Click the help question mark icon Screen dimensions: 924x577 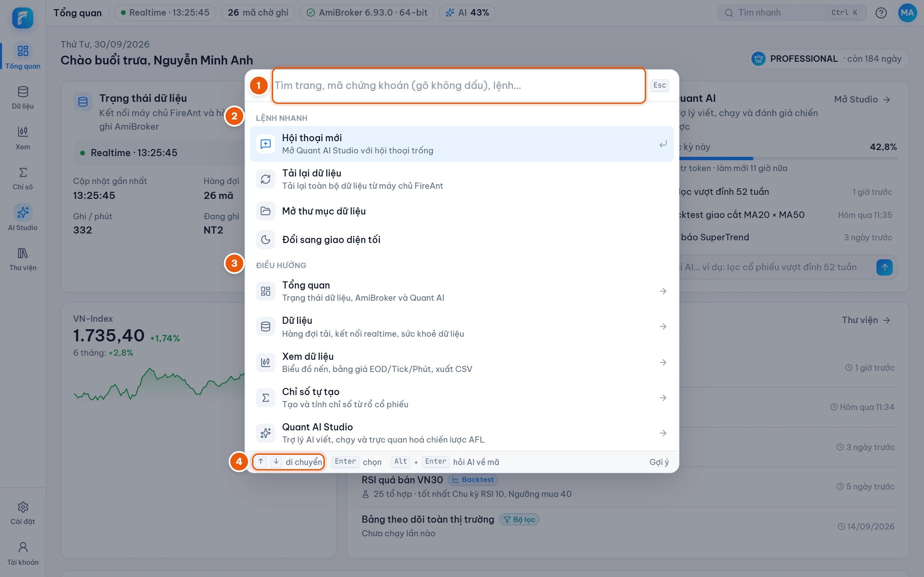(881, 13)
